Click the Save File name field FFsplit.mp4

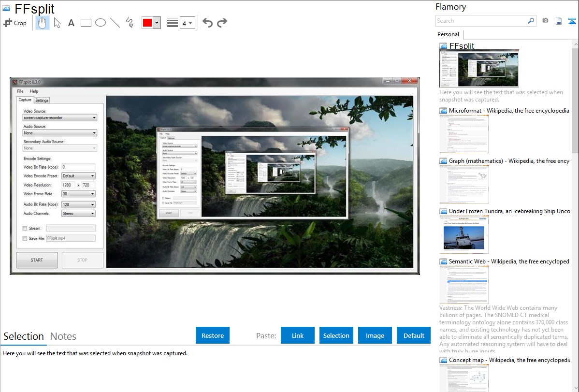[x=71, y=238]
